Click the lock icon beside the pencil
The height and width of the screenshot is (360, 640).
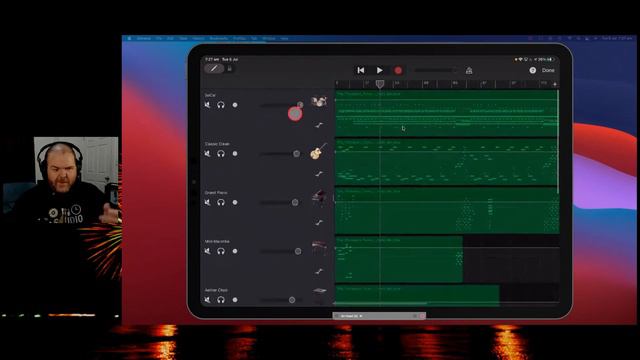(x=229, y=69)
